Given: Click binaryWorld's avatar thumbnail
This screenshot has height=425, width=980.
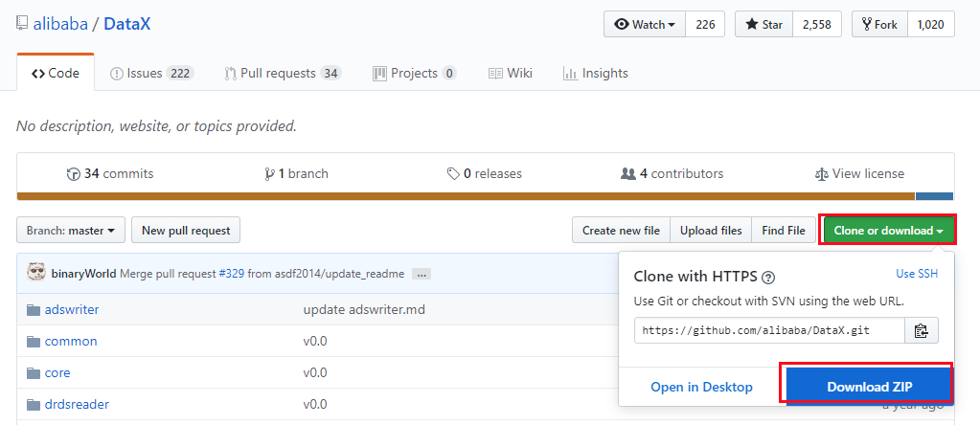Looking at the screenshot, I should pos(36,273).
